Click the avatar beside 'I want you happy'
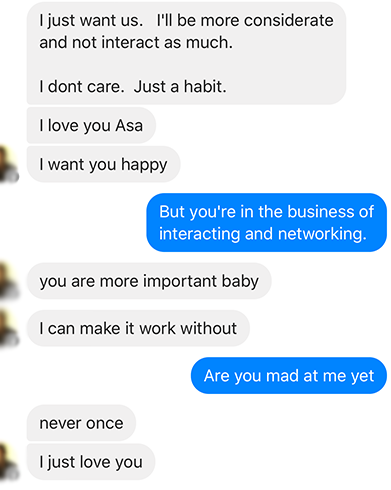 tap(8, 164)
